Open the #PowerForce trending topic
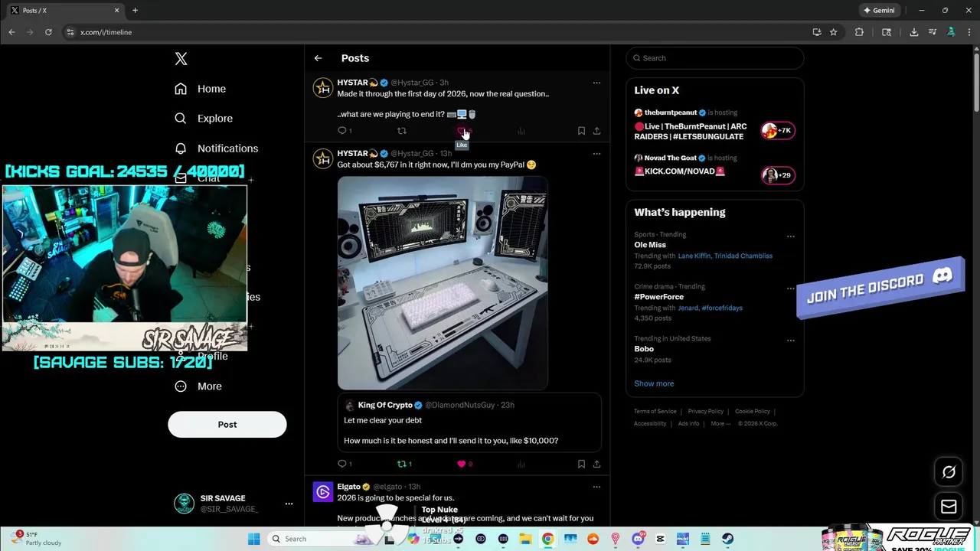The image size is (980, 551). (658, 297)
